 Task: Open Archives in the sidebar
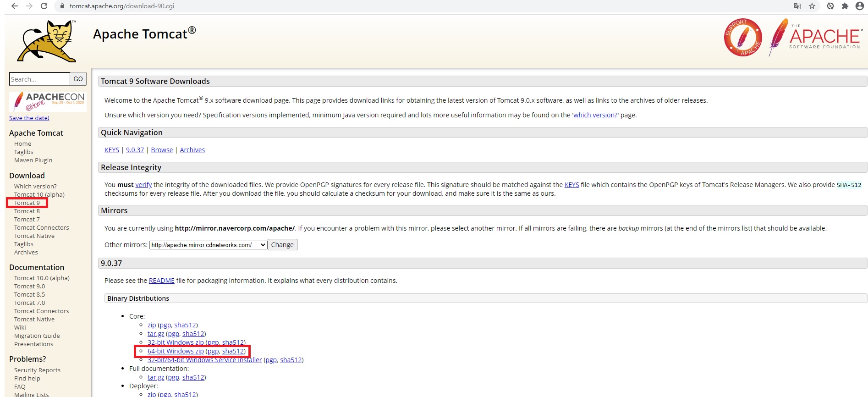click(x=26, y=252)
